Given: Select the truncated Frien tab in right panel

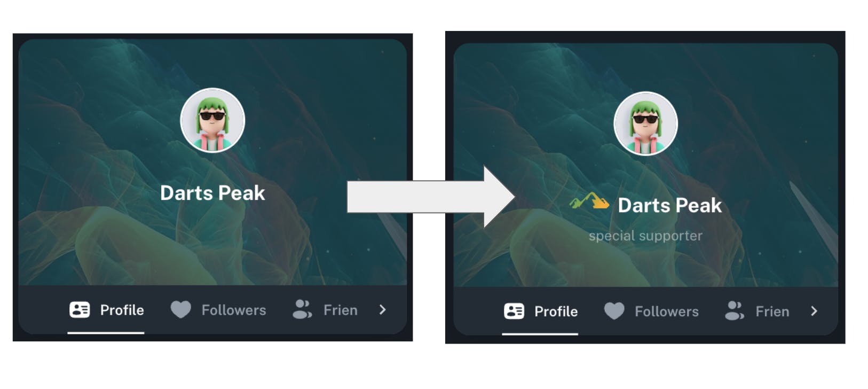Looking at the screenshot, I should 756,311.
